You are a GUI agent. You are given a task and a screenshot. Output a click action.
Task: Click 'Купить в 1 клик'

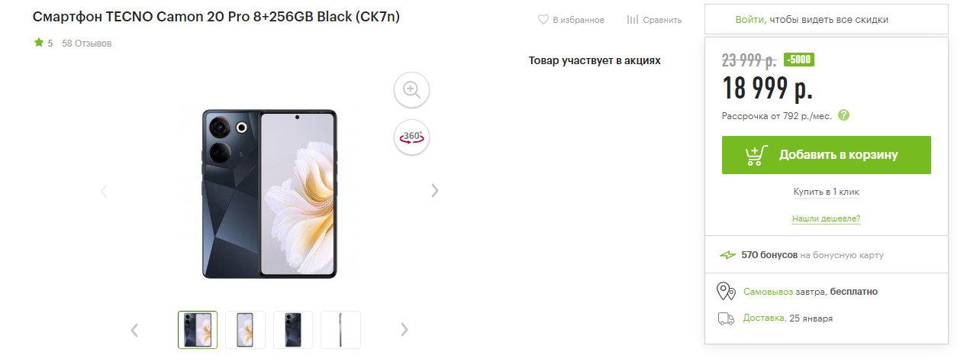coord(827,192)
